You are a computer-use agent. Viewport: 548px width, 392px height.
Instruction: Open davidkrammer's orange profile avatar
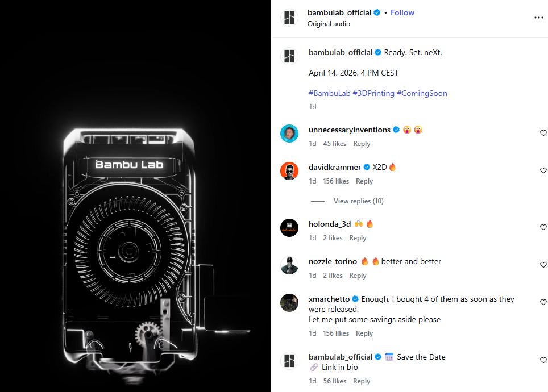click(289, 171)
